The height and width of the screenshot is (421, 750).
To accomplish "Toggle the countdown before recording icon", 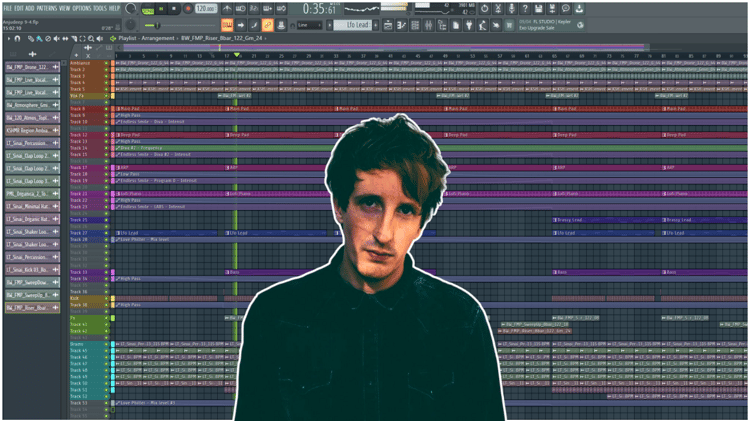I will (x=254, y=9).
